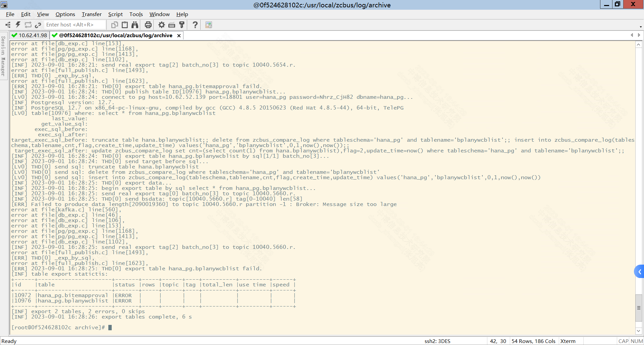The width and height of the screenshot is (644, 345).
Task: Open Session Options gear icon
Action: (x=162, y=25)
